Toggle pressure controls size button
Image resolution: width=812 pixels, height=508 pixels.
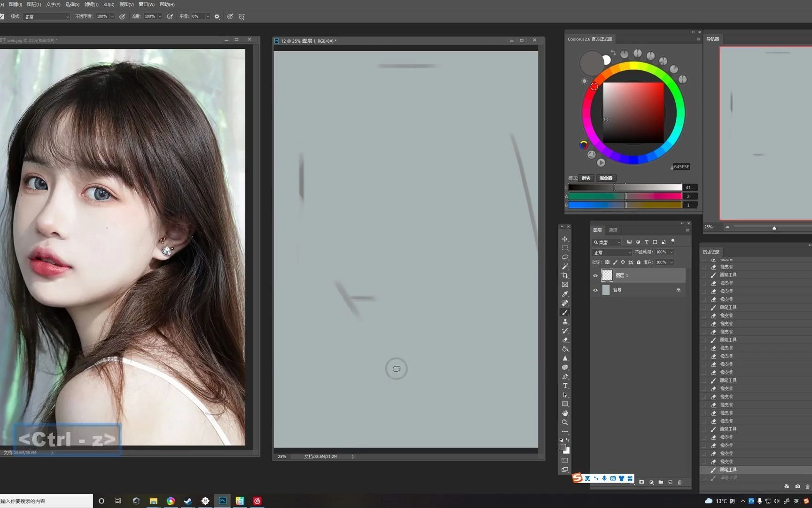[230, 16]
